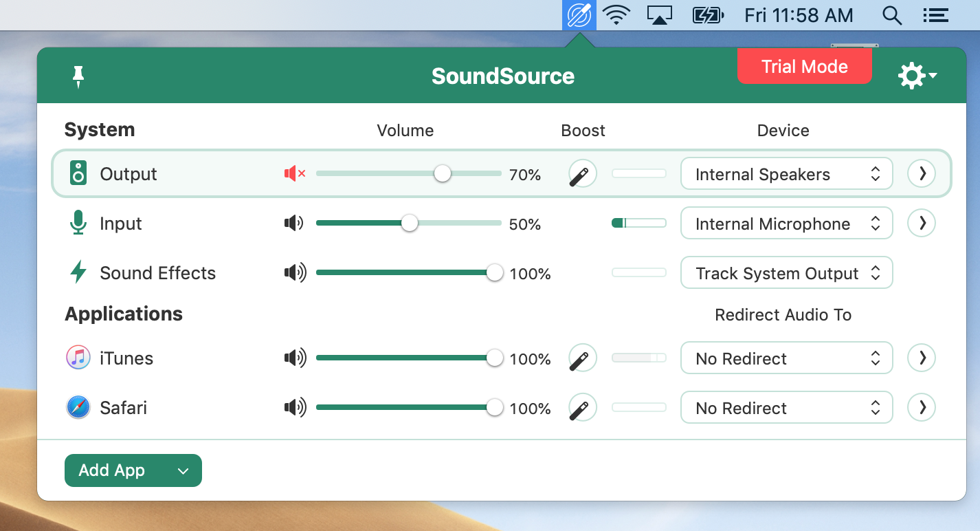Click the Output volume slider handle
980x531 pixels.
point(443,173)
